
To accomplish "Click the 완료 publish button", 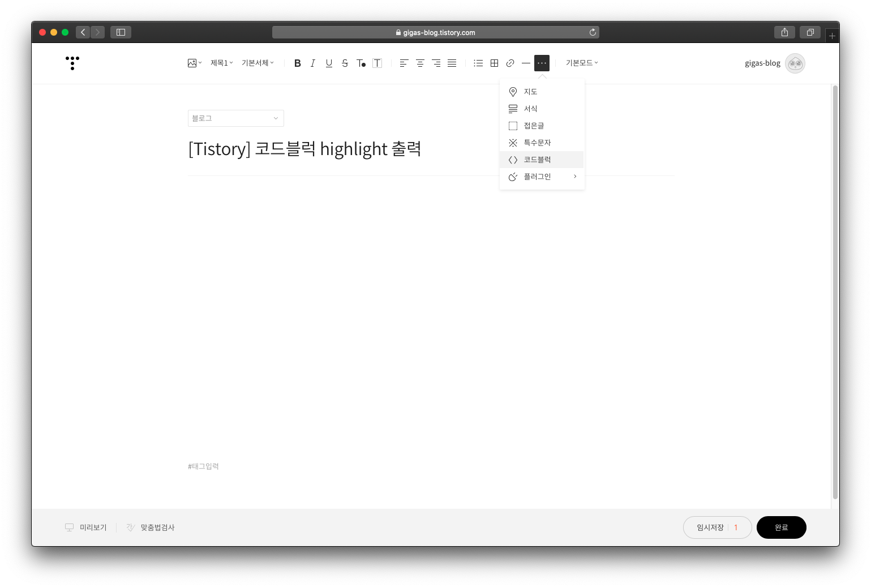I will coord(781,527).
